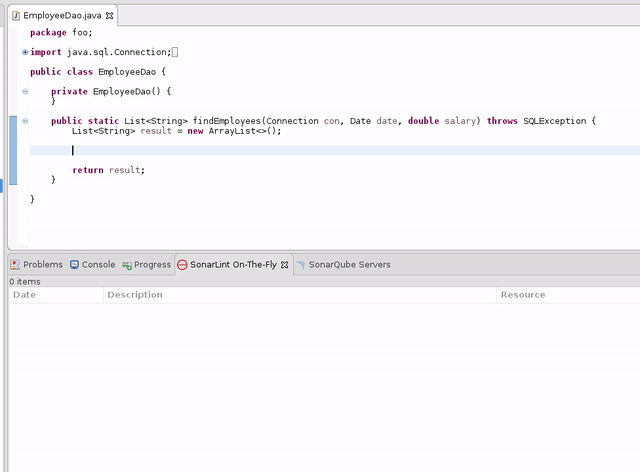Click the folded imports placeholder box
The height and width of the screenshot is (472, 640).
click(x=175, y=52)
